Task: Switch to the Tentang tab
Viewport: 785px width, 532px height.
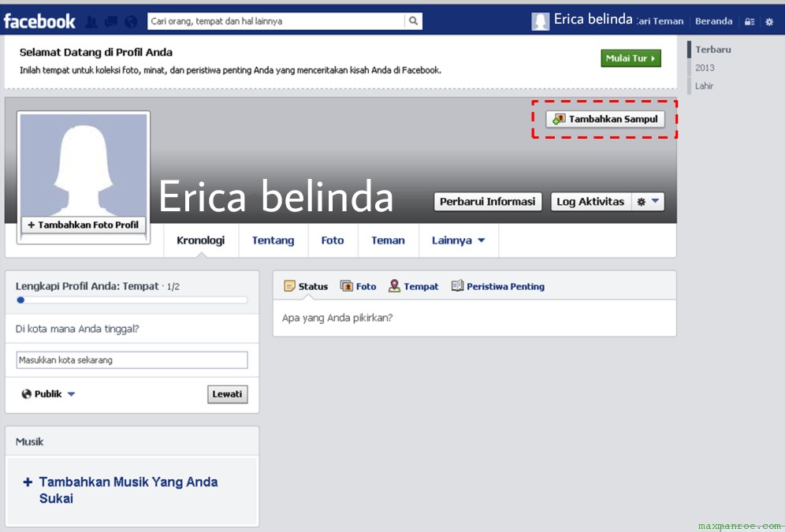Action: pyautogui.click(x=273, y=240)
